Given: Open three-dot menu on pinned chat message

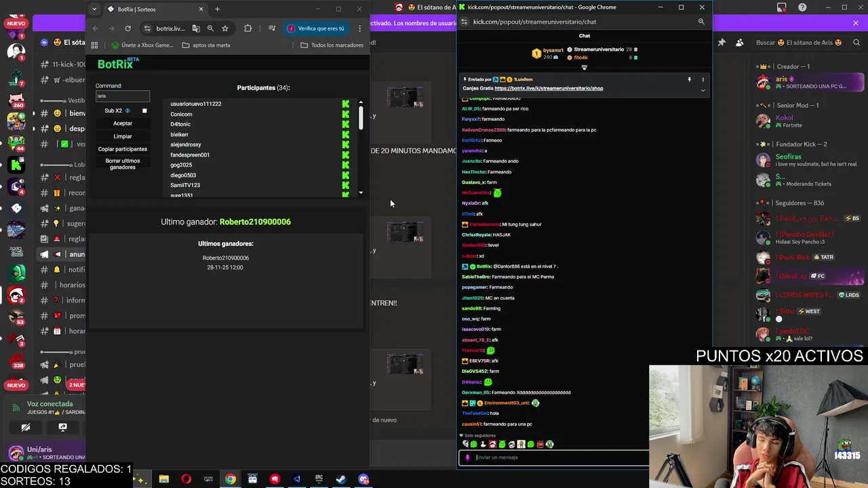Looking at the screenshot, I should (x=703, y=80).
